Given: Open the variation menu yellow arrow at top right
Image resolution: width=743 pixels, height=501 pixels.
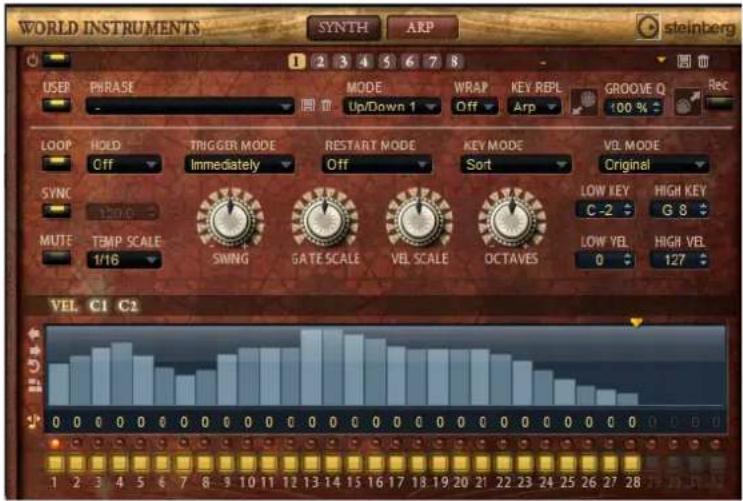Looking at the screenshot, I should [661, 59].
